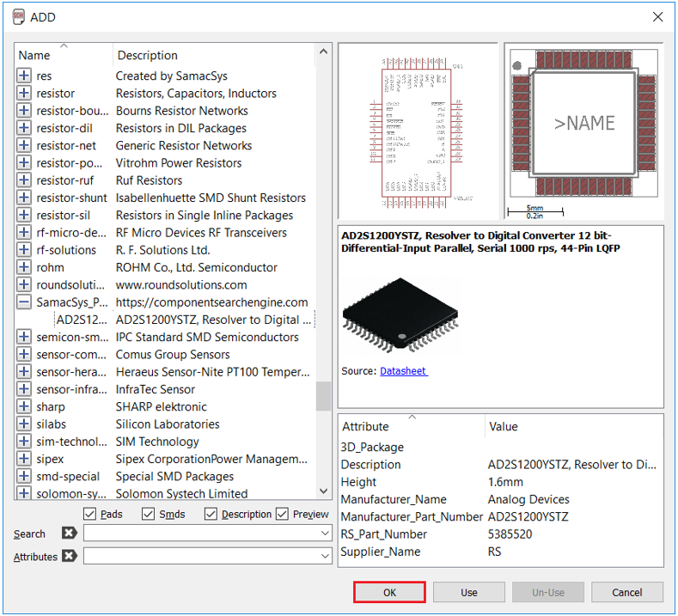Image resolution: width=678 pixels, height=616 pixels.
Task: Select the RS_Part_Number value 5385520
Action: pyautogui.click(x=510, y=534)
